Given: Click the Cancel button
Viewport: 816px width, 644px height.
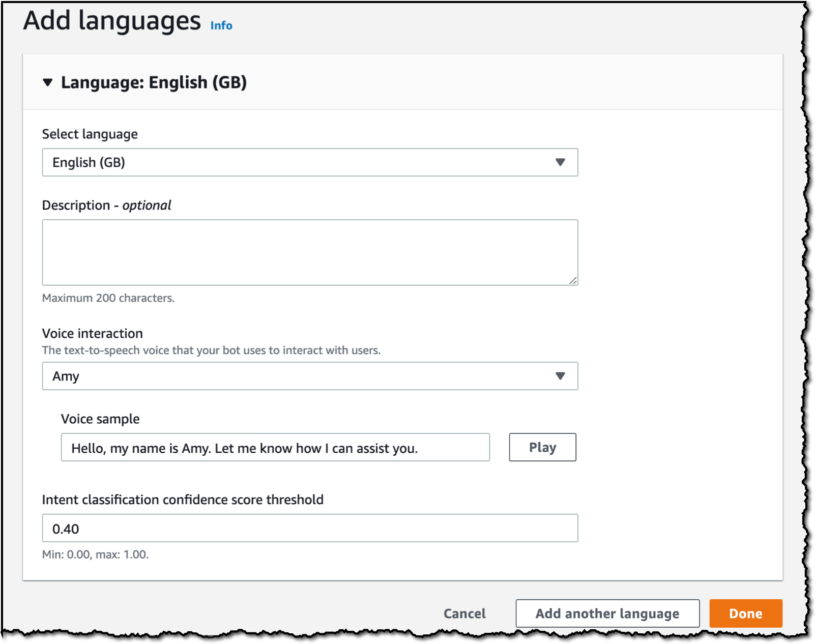Looking at the screenshot, I should coord(464,613).
